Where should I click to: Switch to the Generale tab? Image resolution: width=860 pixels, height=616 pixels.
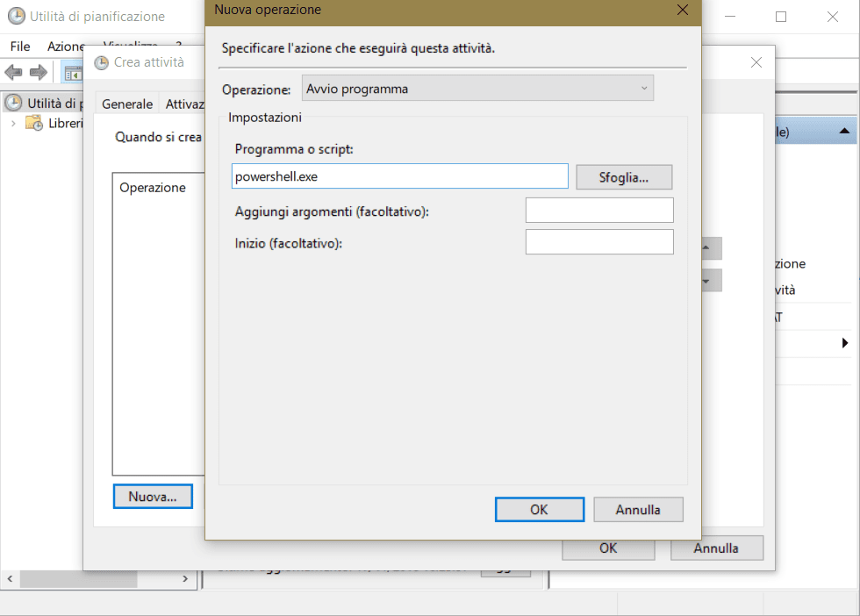click(x=126, y=104)
